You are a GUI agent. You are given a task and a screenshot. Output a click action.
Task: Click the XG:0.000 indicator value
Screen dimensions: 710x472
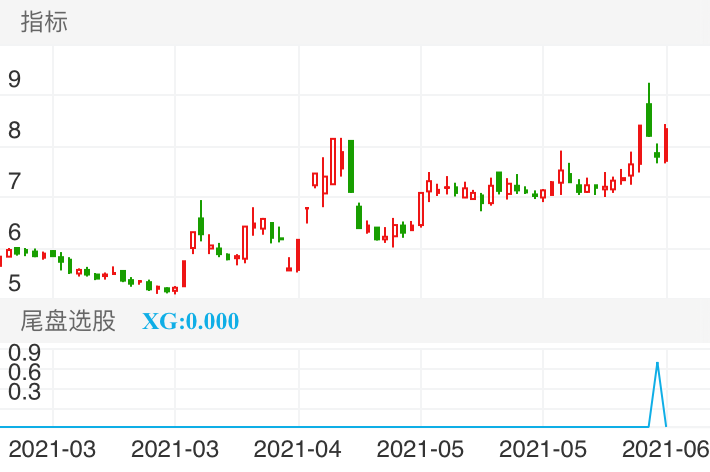coord(190,322)
